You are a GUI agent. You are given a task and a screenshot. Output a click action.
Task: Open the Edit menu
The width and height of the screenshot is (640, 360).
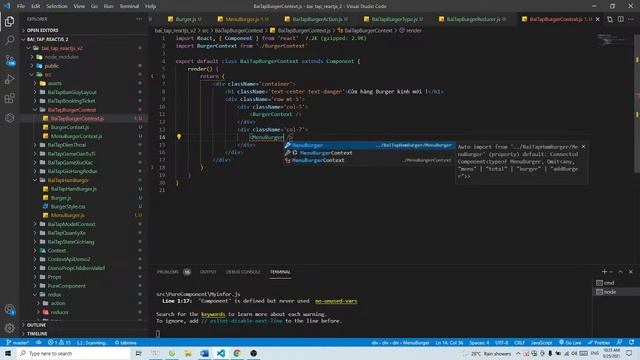(36, 6)
